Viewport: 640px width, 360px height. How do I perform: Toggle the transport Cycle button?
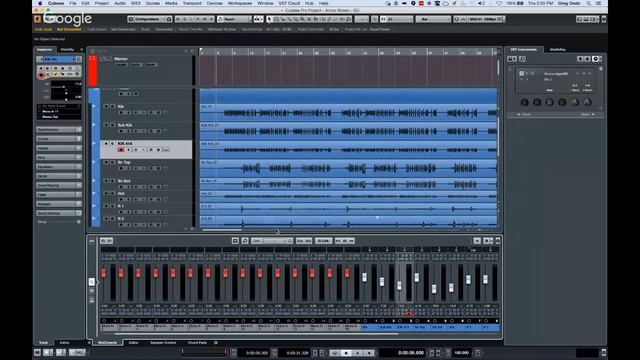click(335, 353)
